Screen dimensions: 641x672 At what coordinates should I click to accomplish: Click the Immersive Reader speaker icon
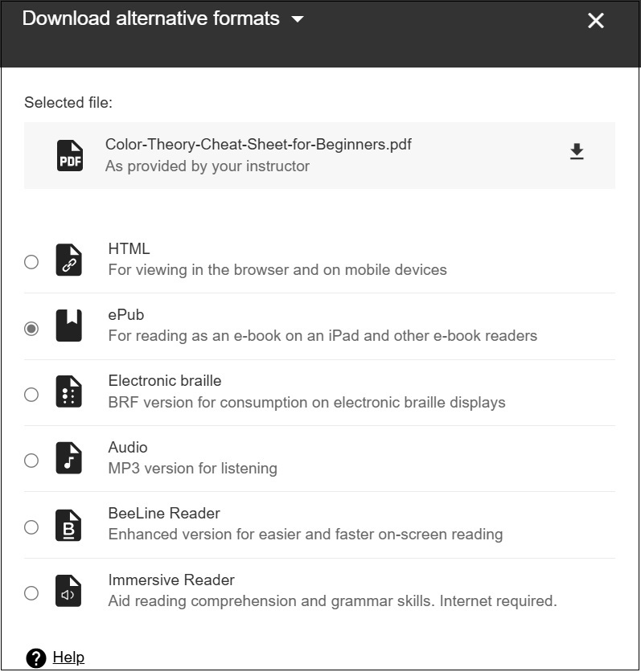click(x=68, y=591)
